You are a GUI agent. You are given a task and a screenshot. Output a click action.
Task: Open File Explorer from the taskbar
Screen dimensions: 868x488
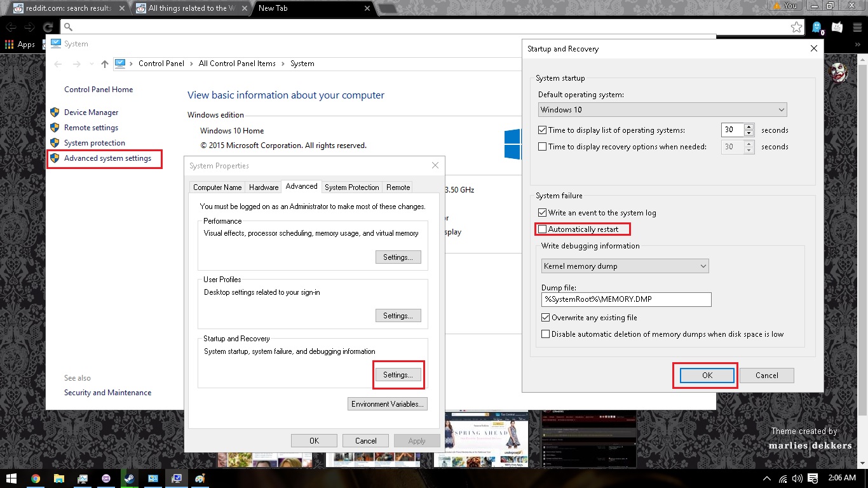tap(59, 478)
